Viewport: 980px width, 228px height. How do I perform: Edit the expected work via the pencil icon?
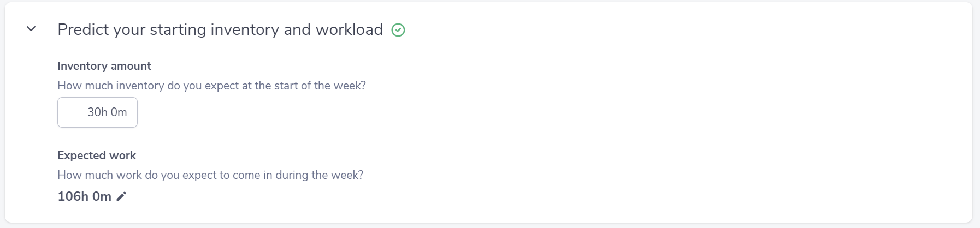[x=121, y=196]
